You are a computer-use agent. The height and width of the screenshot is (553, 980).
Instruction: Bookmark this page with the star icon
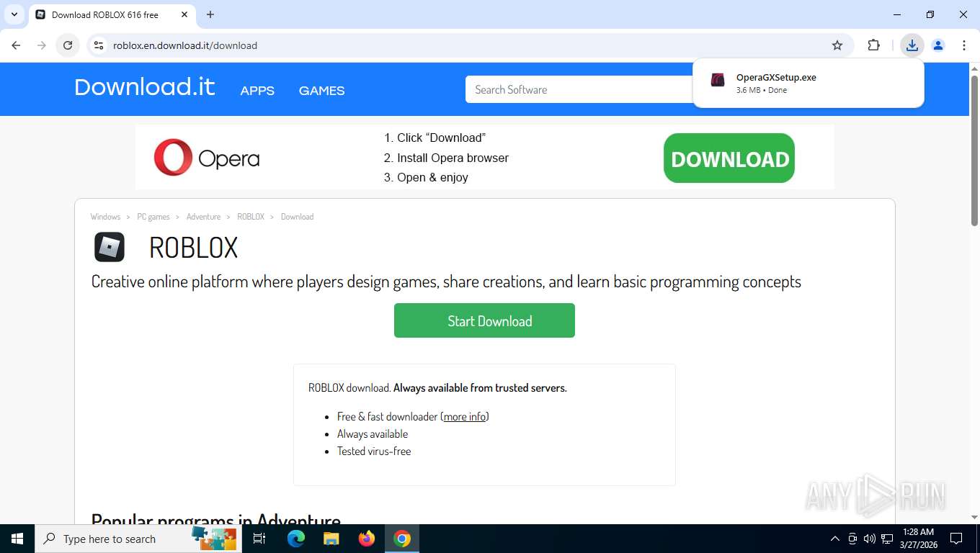pyautogui.click(x=837, y=45)
